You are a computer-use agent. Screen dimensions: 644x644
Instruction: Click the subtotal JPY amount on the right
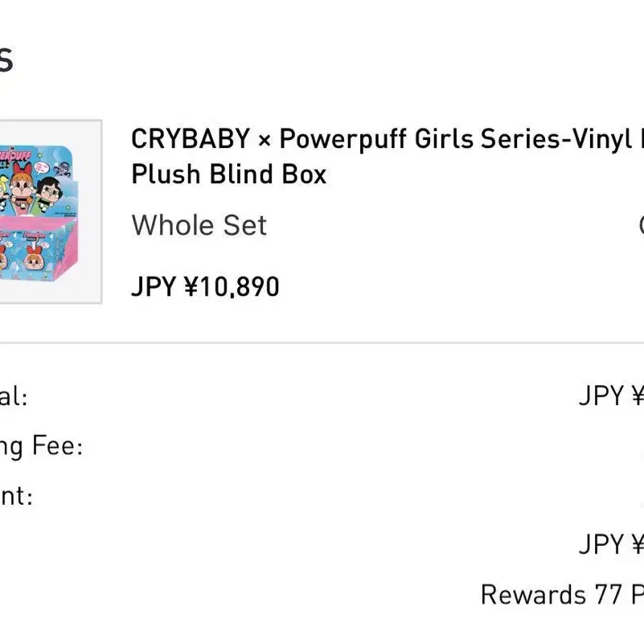(x=611, y=396)
